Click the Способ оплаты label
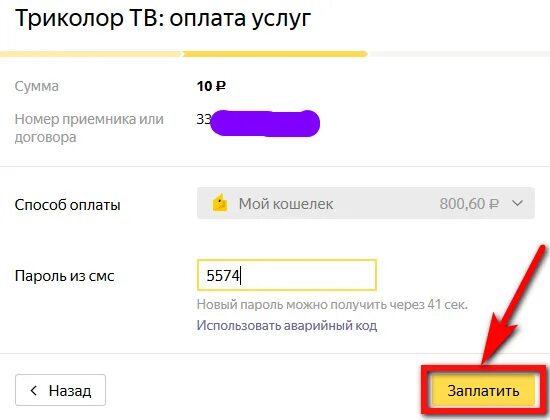The image size is (550, 420). 68,205
